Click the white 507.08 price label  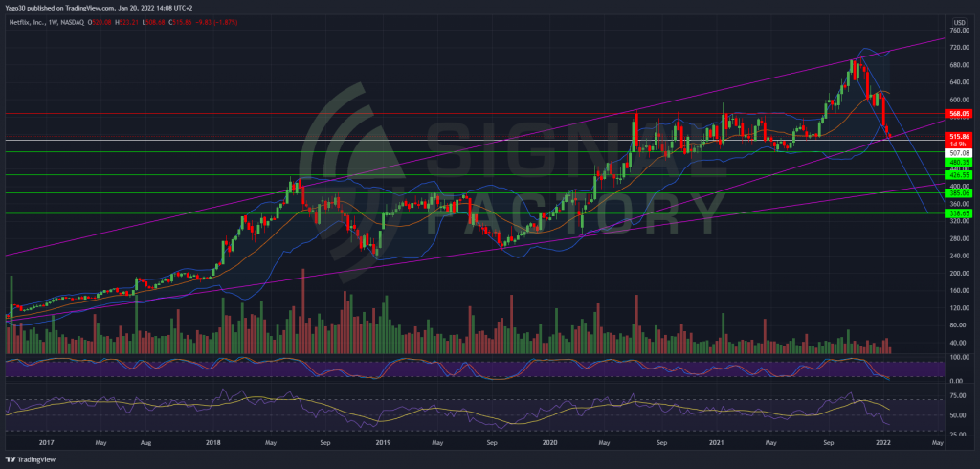[x=959, y=152]
